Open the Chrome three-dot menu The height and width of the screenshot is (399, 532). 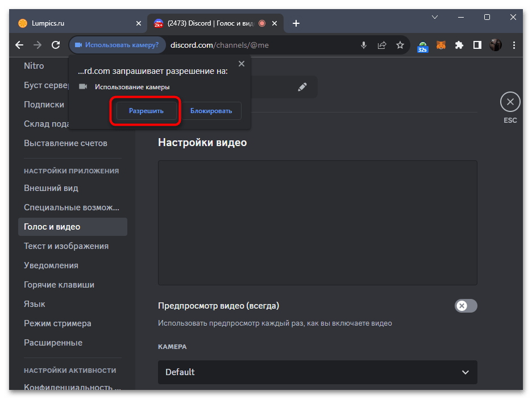514,45
